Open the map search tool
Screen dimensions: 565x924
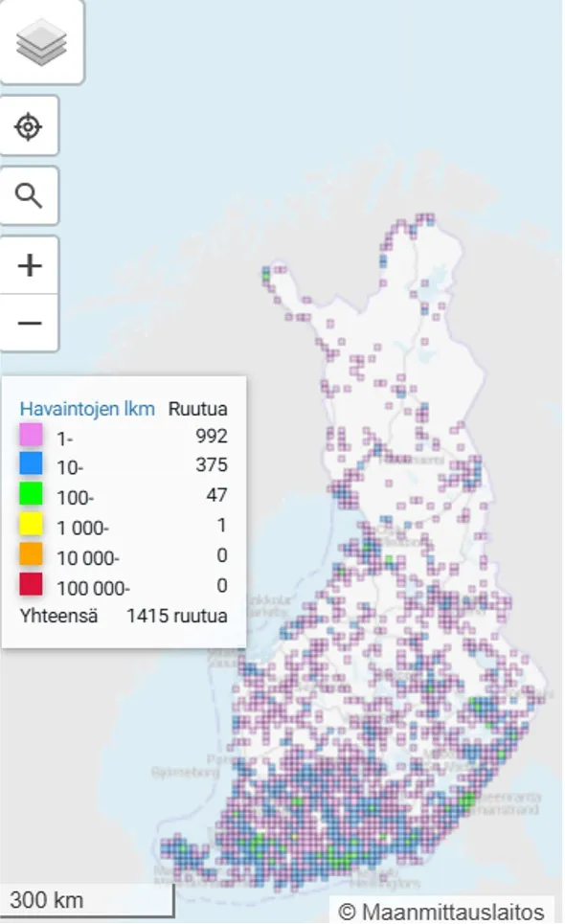[29, 195]
